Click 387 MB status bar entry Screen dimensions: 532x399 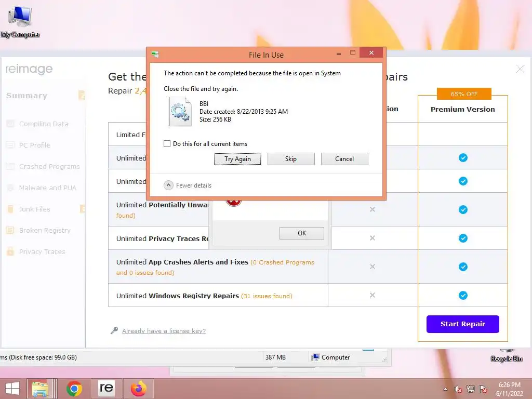pos(275,357)
